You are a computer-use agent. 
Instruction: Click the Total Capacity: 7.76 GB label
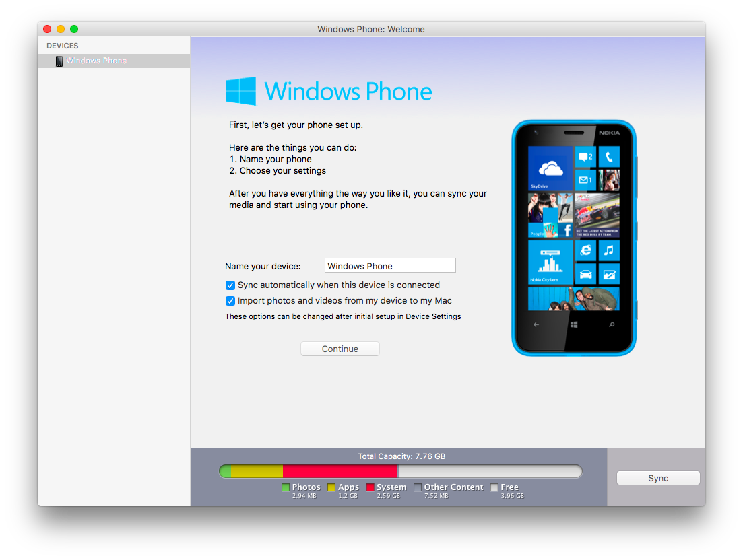401,456
